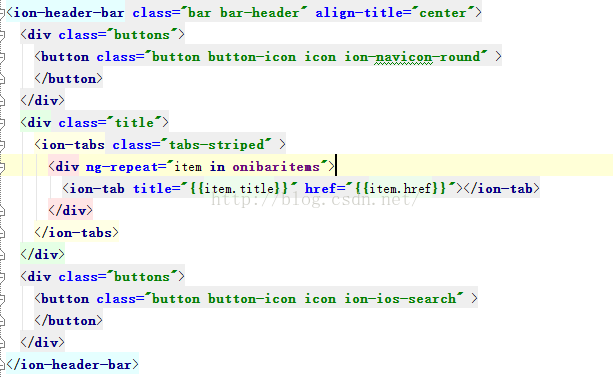
Task: Click the closing ion-tabs tag
Action: point(76,233)
